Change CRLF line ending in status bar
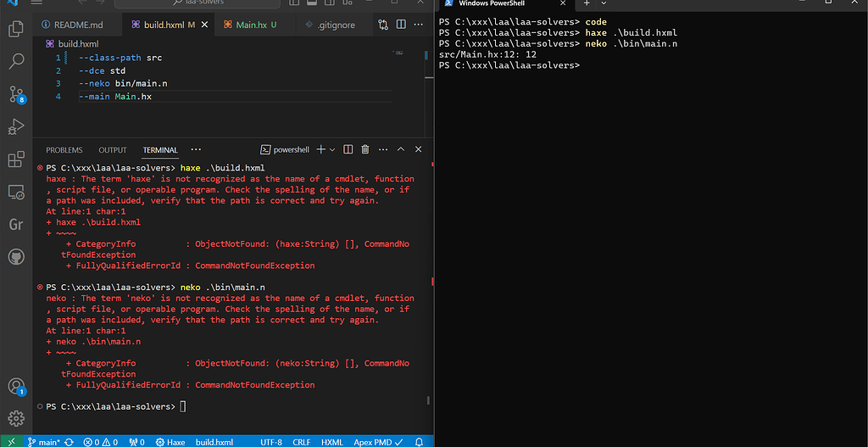Screen dimensions: 868x447 [302, 442]
